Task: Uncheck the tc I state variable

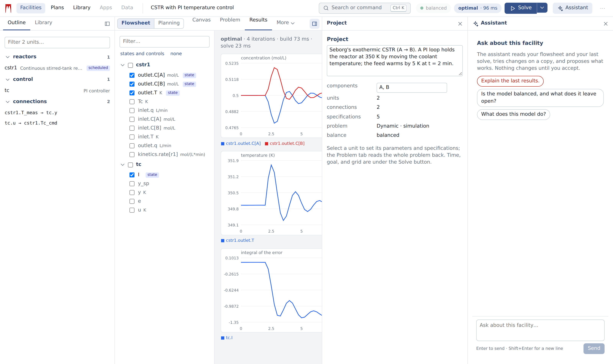Action: click(132, 175)
